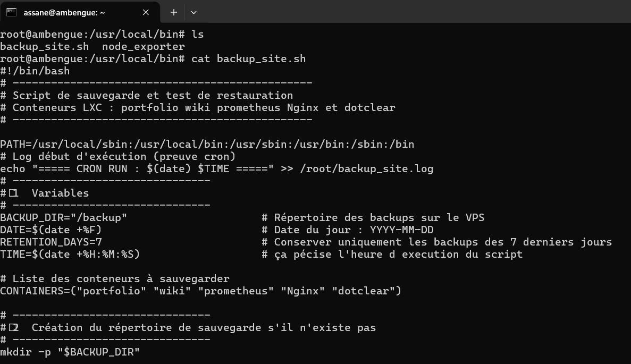
Task: Click the RETENTION_DAYS=7 variable
Action: click(51, 242)
